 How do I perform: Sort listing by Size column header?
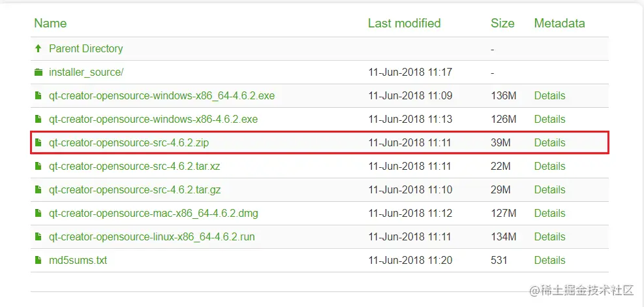(x=502, y=23)
